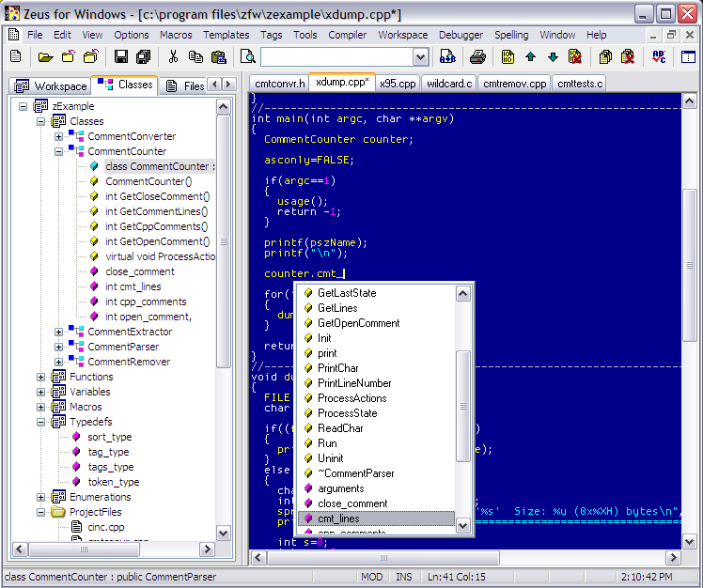
Task: Switch to the Files panel tab
Action: coord(185,85)
